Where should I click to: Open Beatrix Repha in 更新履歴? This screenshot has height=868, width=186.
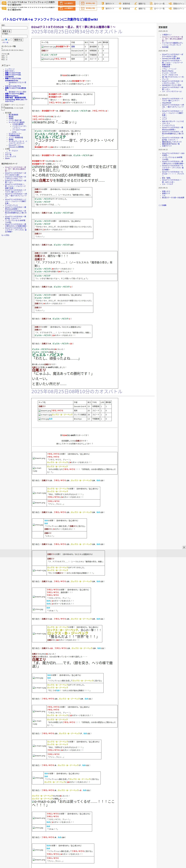[167, 71]
